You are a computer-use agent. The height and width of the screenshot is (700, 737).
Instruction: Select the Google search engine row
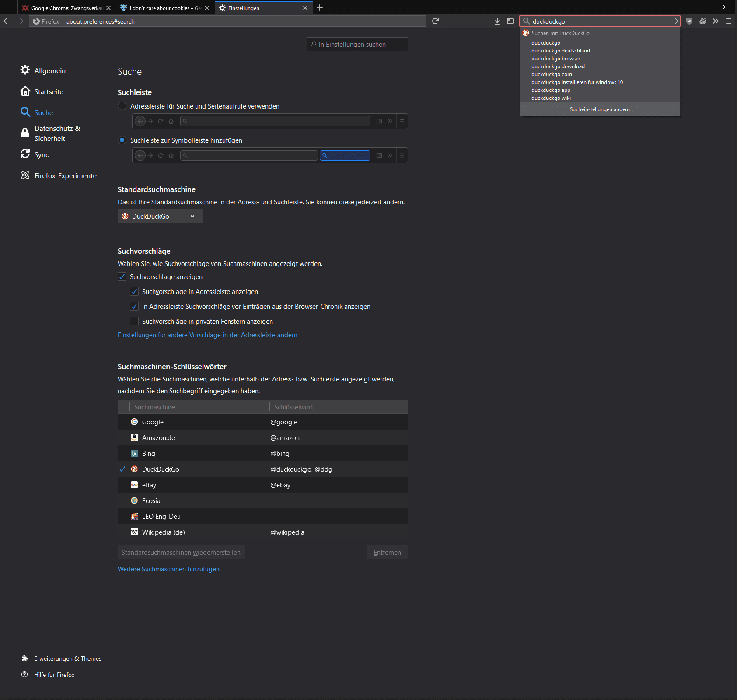pos(263,422)
